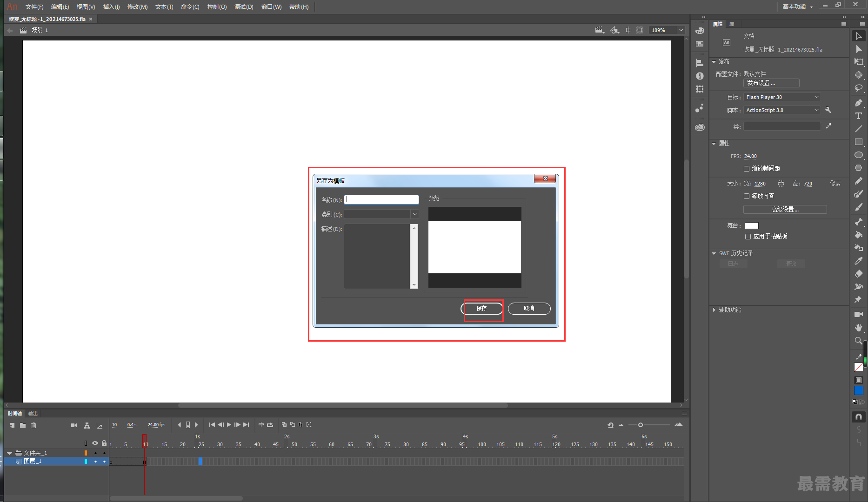Expand the 辅助功能 section

tap(714, 310)
